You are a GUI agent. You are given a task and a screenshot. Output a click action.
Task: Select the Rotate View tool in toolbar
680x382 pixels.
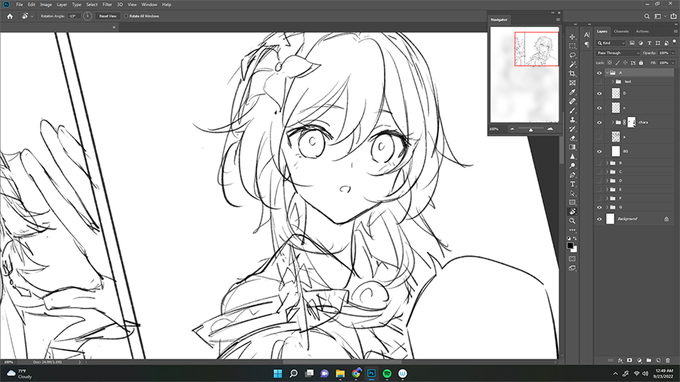coord(572,212)
